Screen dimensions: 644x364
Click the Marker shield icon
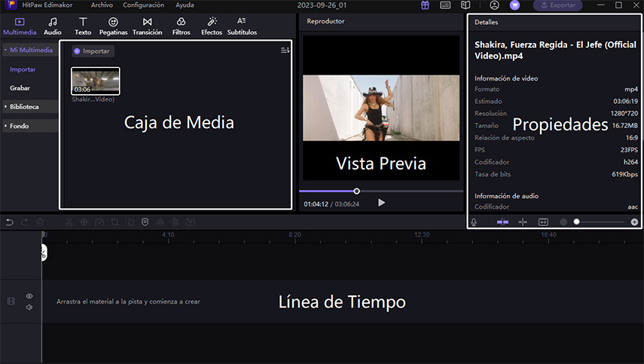[x=145, y=222]
